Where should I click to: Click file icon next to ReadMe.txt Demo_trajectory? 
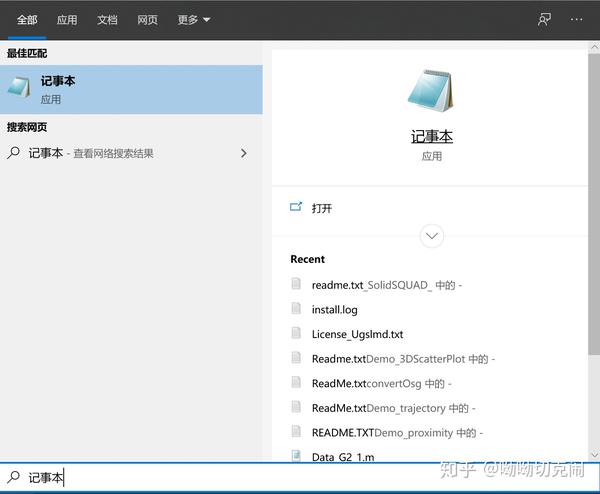[296, 406]
